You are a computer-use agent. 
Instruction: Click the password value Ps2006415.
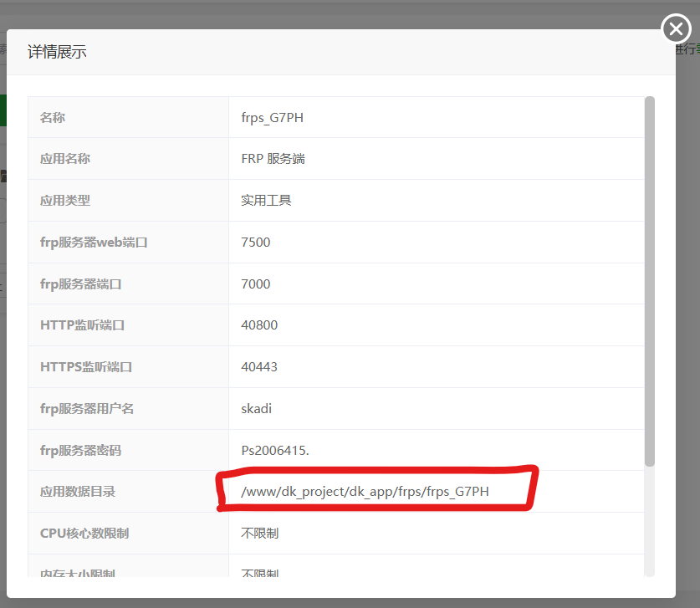coord(275,451)
